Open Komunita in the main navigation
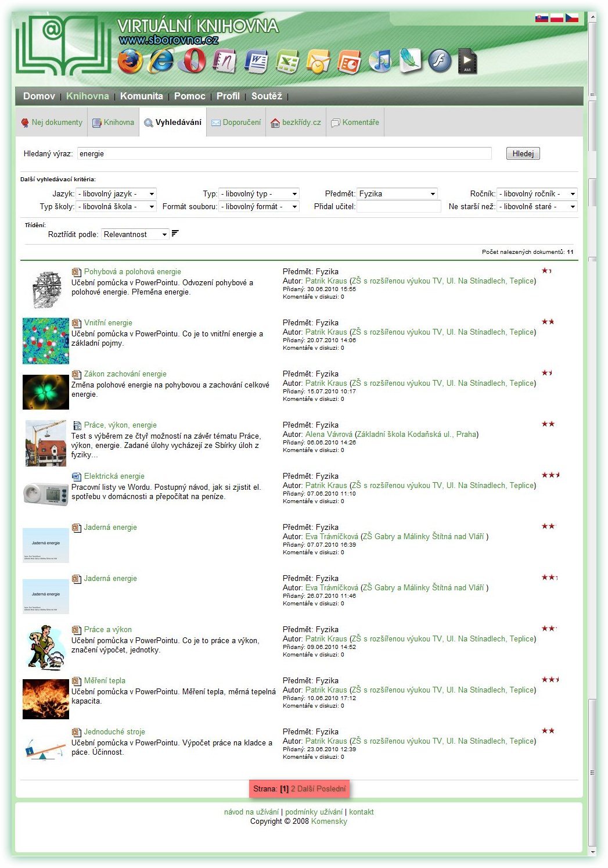This screenshot has width=608, height=868. (x=142, y=96)
